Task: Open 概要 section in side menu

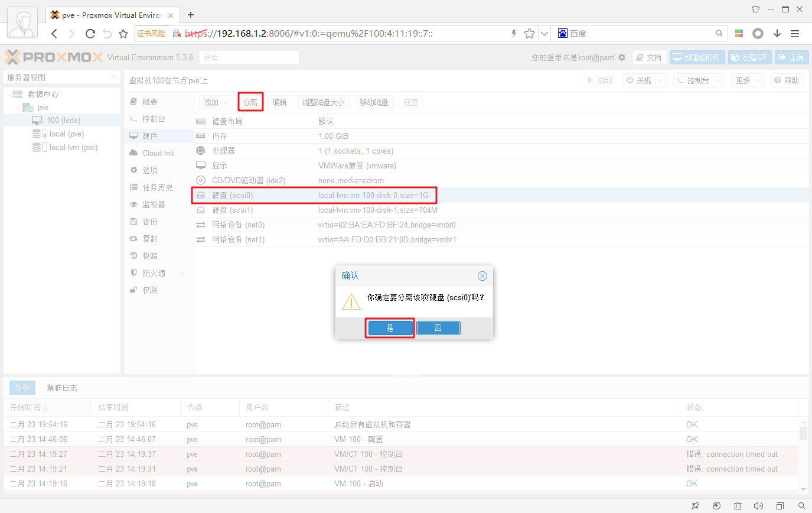Action: pos(159,102)
